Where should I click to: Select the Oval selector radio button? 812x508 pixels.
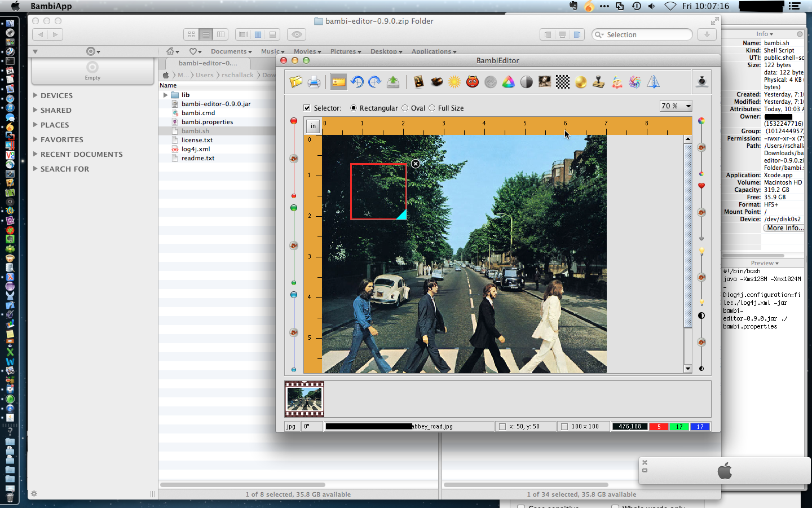coord(406,108)
